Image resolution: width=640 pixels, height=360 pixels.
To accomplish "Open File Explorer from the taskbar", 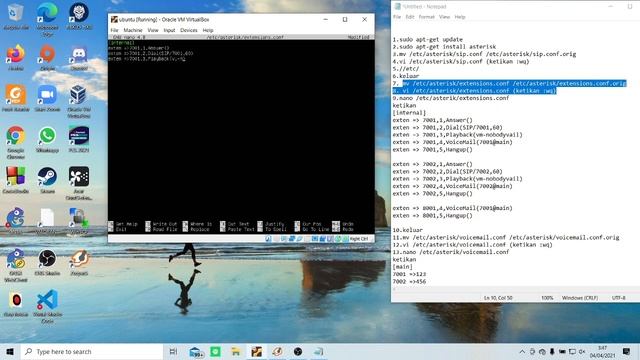I will [x=236, y=351].
